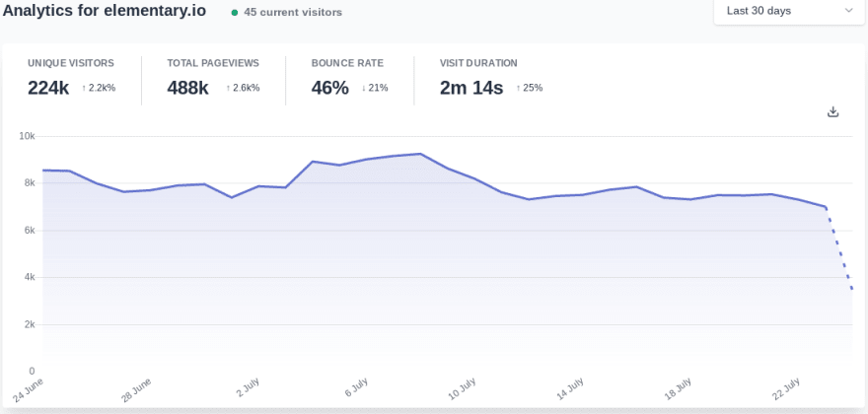868x414 pixels.
Task: Click the 21% bounce rate decrease value
Action: tap(375, 88)
